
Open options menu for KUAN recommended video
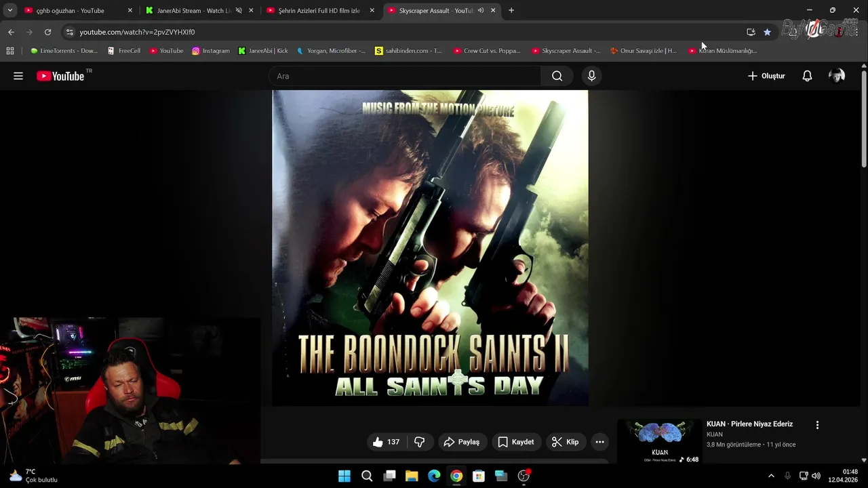point(817,425)
